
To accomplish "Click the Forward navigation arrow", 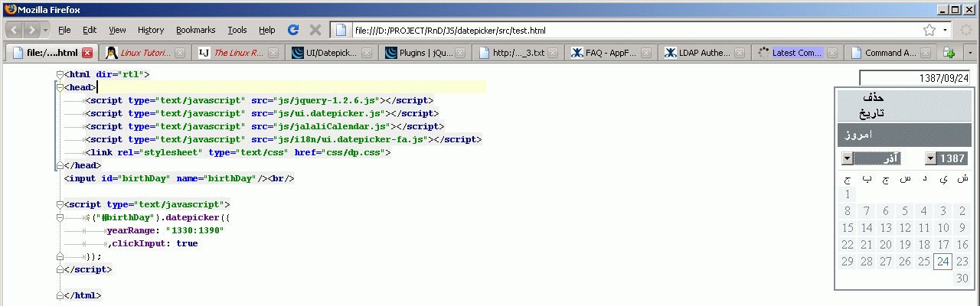I will click(32, 30).
